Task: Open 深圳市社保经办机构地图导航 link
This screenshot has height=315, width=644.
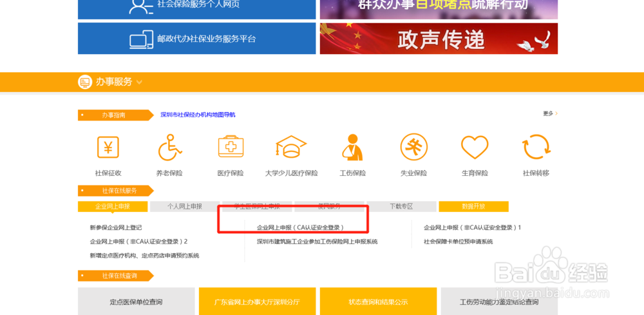Action: click(x=198, y=115)
